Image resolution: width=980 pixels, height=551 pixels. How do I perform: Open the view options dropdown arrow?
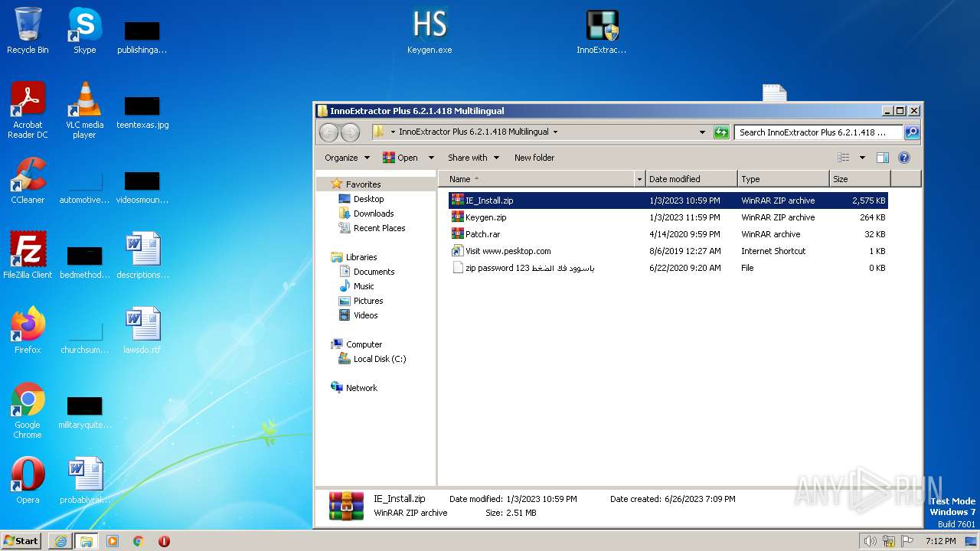tap(862, 158)
